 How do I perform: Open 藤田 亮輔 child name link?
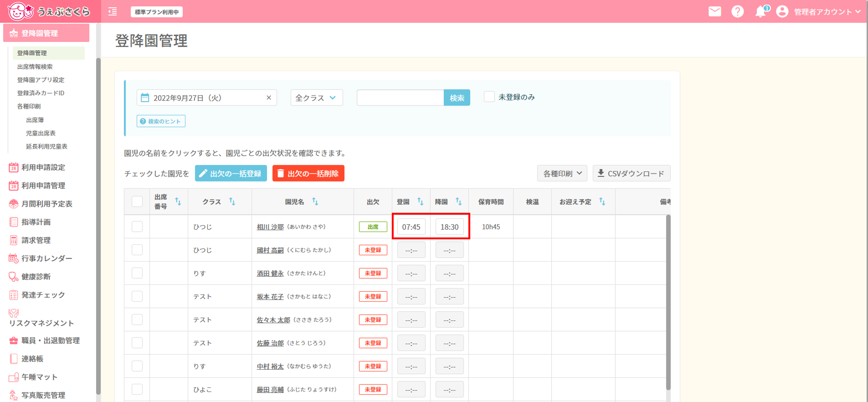pyautogui.click(x=270, y=390)
